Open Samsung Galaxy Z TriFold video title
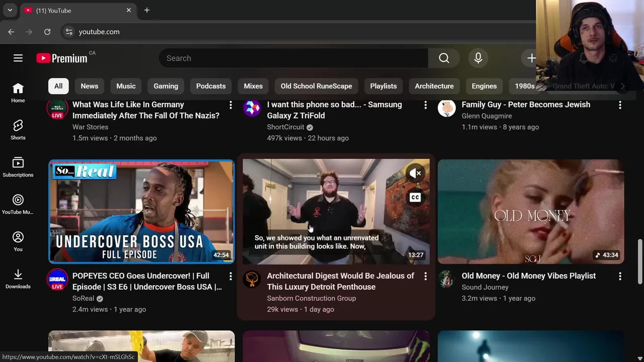This screenshot has height=362, width=644. (x=335, y=110)
